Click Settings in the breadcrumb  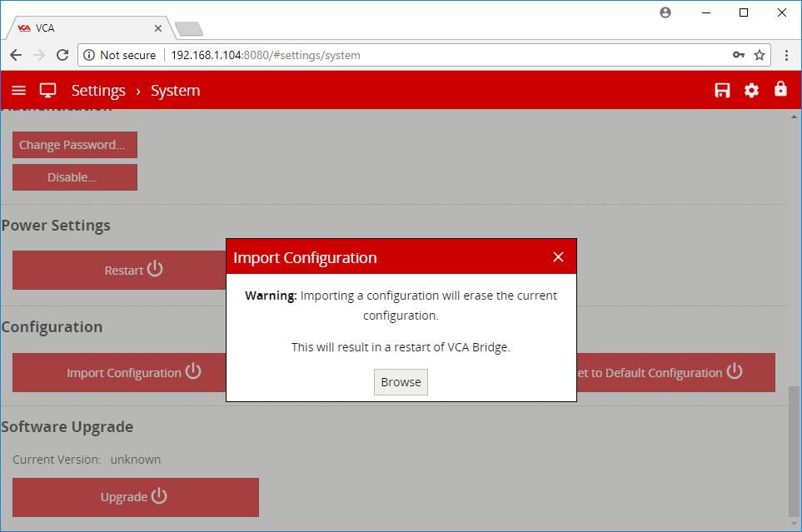(x=98, y=90)
